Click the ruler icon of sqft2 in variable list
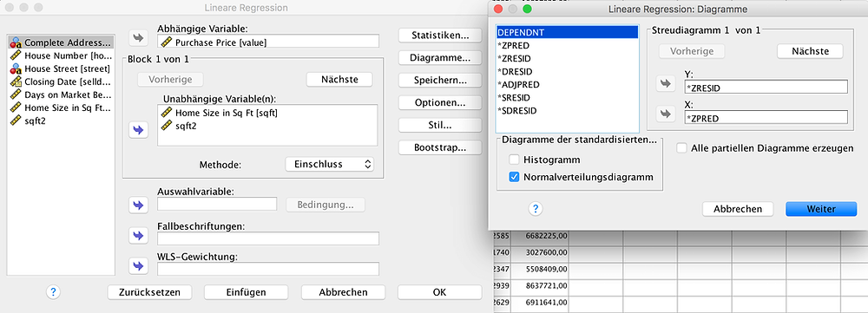This screenshot has width=868, height=313. coord(16,121)
